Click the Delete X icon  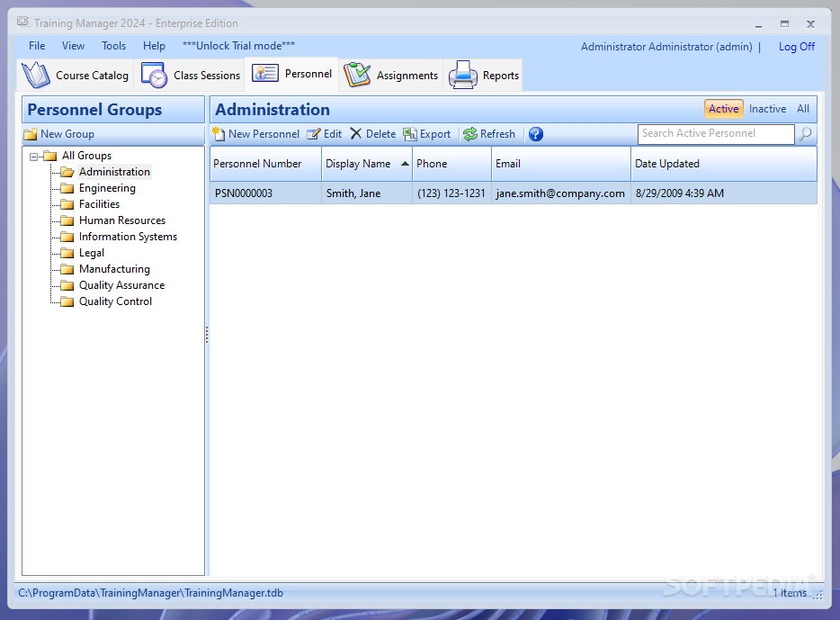point(356,133)
